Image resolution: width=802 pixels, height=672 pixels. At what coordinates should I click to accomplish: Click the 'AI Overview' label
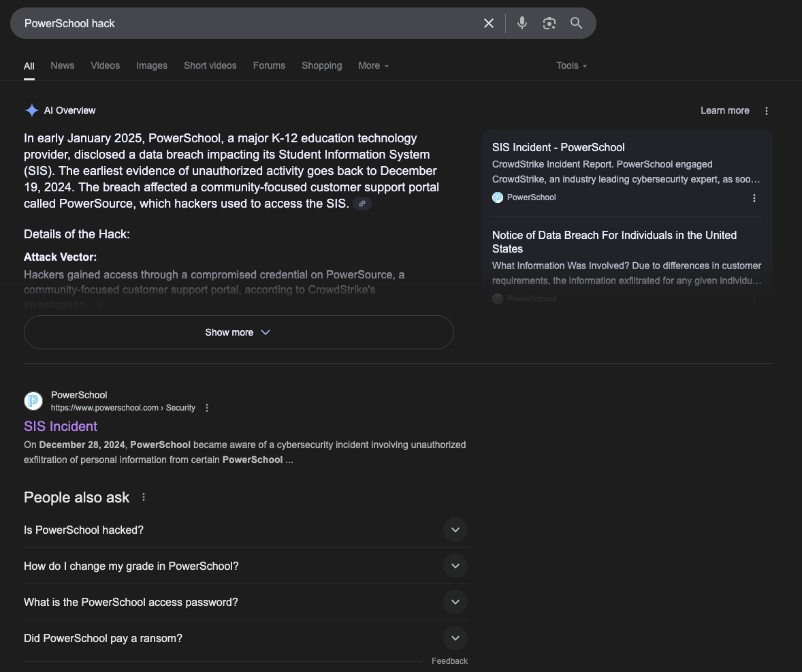click(x=69, y=110)
